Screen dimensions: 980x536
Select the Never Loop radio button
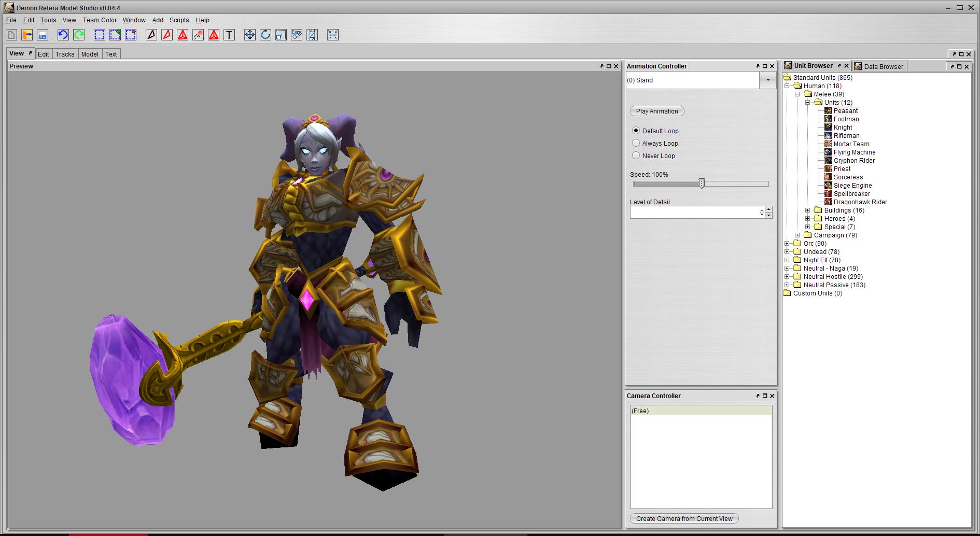click(x=636, y=156)
